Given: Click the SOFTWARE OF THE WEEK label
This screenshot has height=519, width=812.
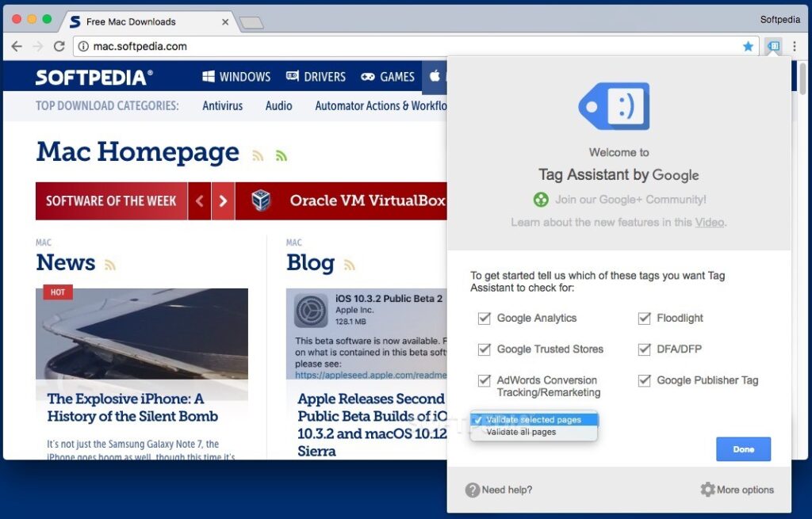Looking at the screenshot, I should click(111, 200).
